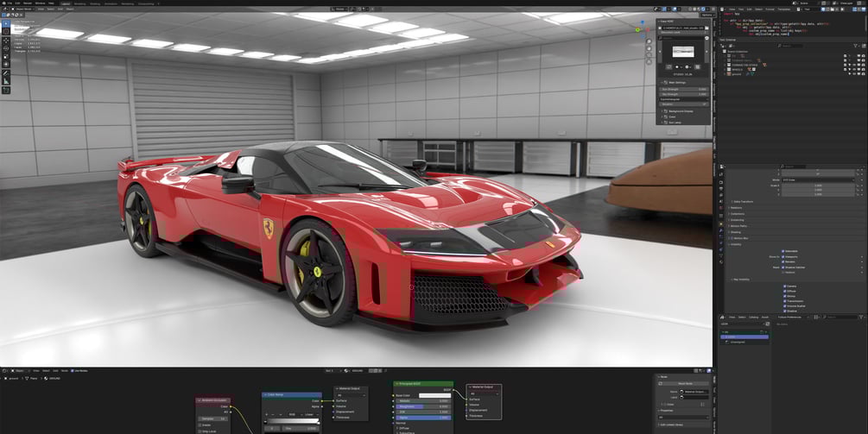Click the viewport zoom gizmo button
This screenshot has width=868, height=434.
coord(649,41)
